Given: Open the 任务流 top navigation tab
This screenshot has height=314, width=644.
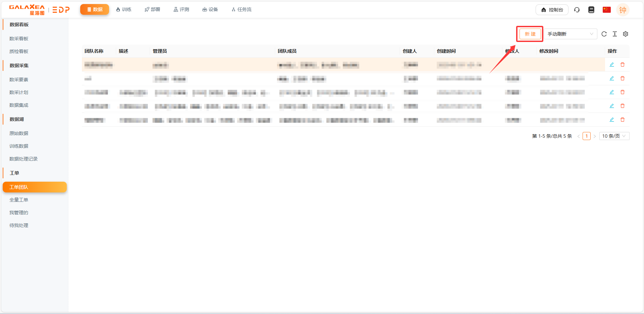Looking at the screenshot, I should click(241, 9).
